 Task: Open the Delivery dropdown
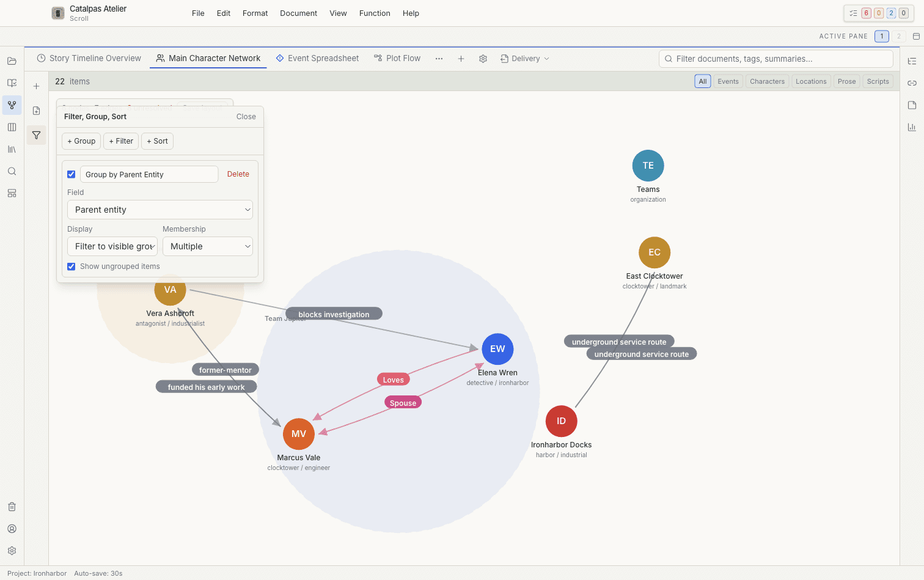pos(525,59)
